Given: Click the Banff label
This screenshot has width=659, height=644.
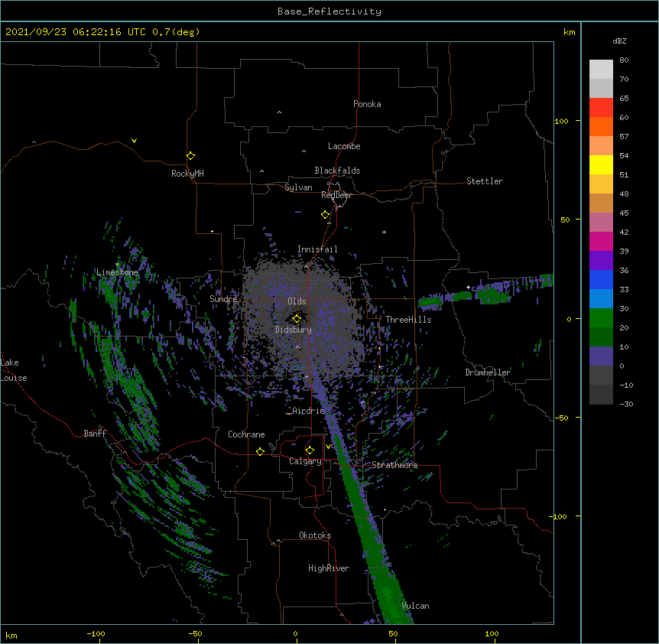Looking at the screenshot, I should (x=95, y=434).
